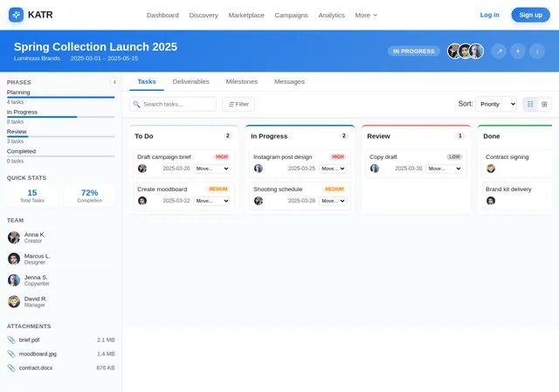Collapse the sidebar with the chevron button
The height and width of the screenshot is (392, 559).
click(114, 82)
